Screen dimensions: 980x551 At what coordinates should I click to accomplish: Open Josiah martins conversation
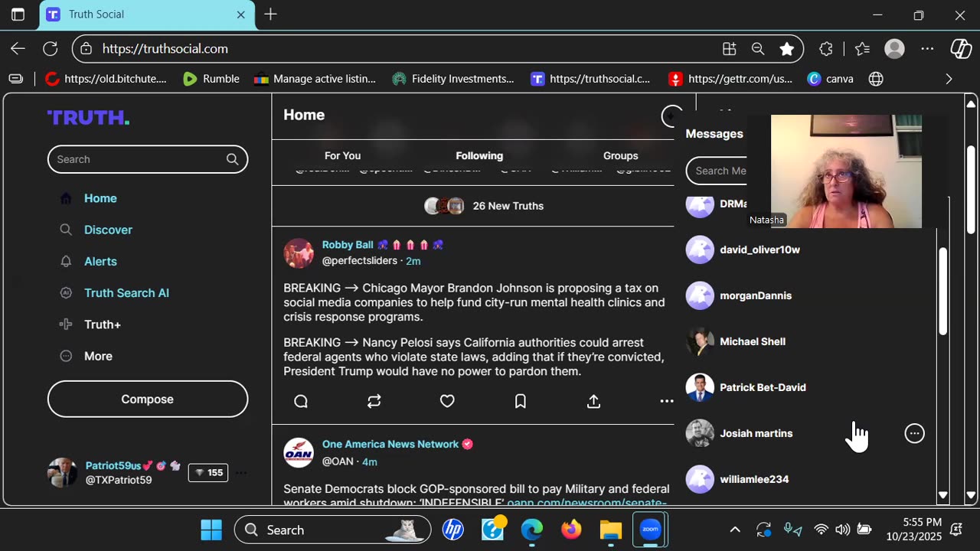click(x=756, y=433)
